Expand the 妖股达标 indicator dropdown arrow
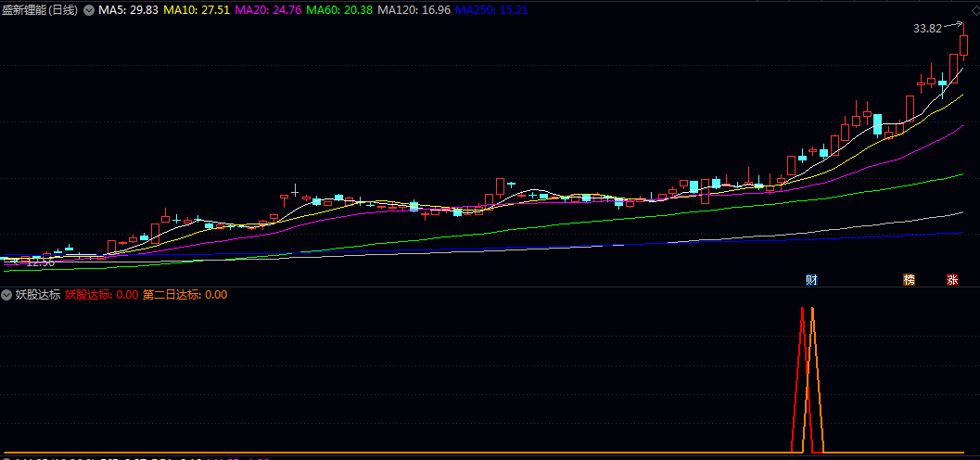 tap(7, 295)
